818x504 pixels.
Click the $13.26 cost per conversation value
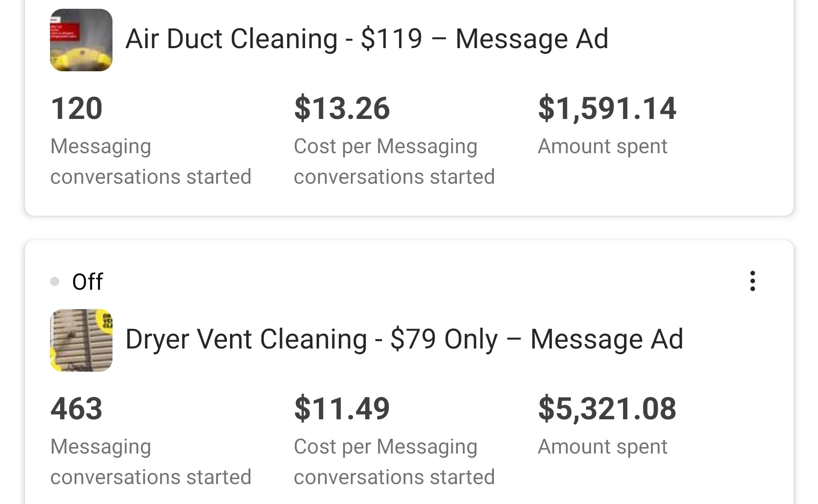[x=342, y=108]
